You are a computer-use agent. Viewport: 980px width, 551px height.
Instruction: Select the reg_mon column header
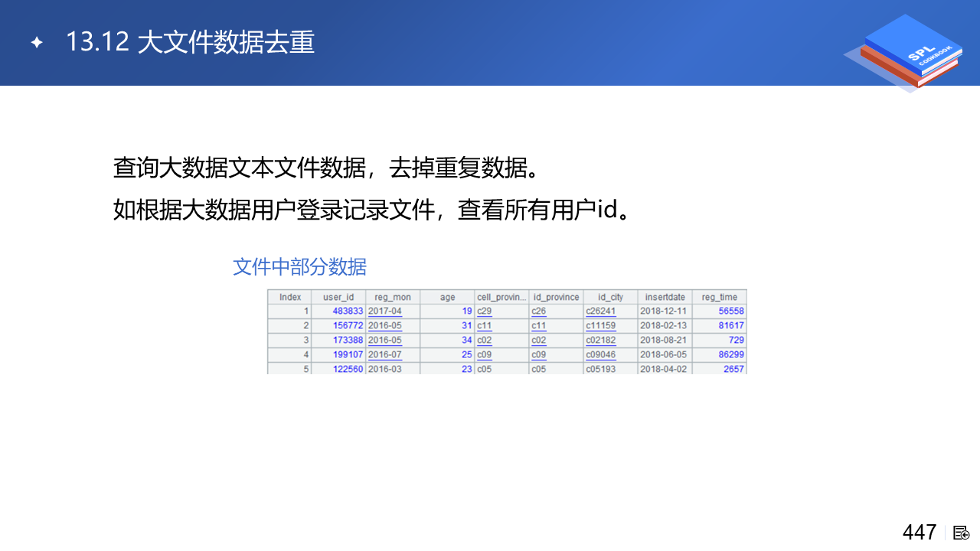[x=393, y=297]
